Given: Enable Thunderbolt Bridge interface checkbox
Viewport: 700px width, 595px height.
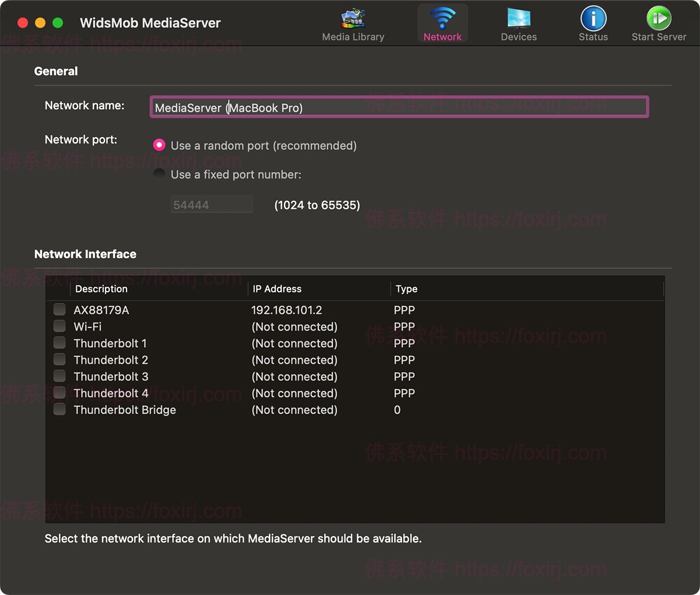Looking at the screenshot, I should [x=60, y=409].
